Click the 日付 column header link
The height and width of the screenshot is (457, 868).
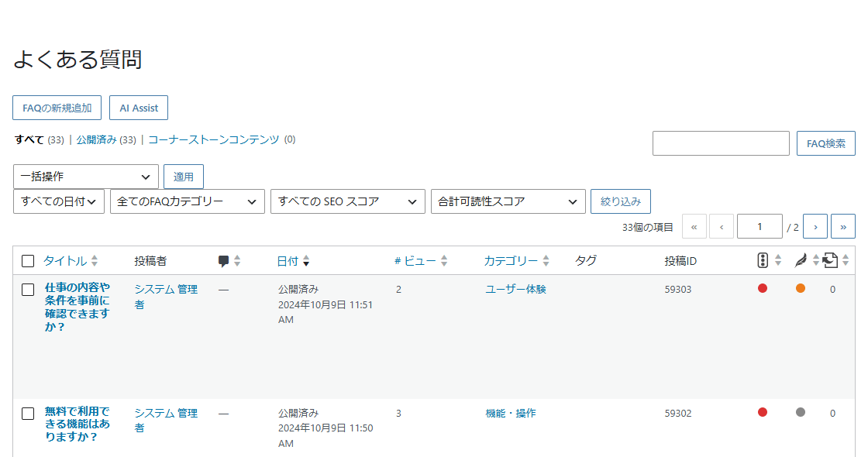click(288, 261)
